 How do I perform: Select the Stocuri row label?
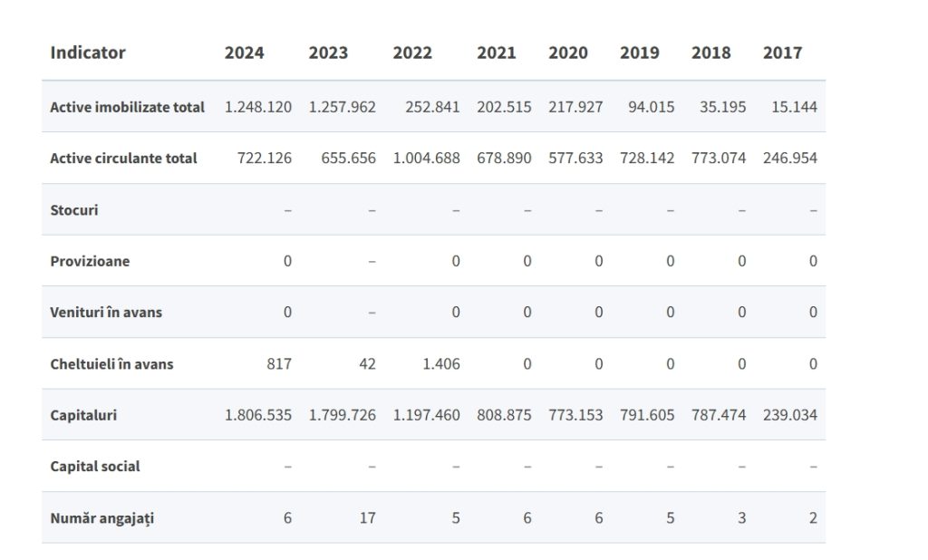74,209
